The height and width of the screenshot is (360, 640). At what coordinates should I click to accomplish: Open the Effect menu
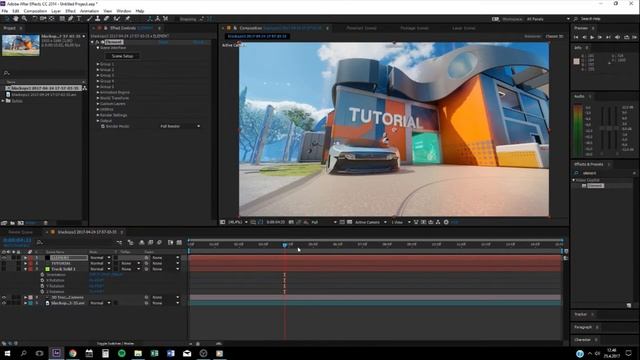pyautogui.click(x=70, y=11)
